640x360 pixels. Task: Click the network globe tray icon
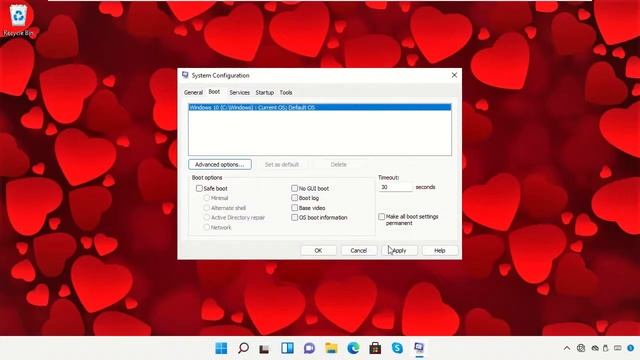point(581,348)
